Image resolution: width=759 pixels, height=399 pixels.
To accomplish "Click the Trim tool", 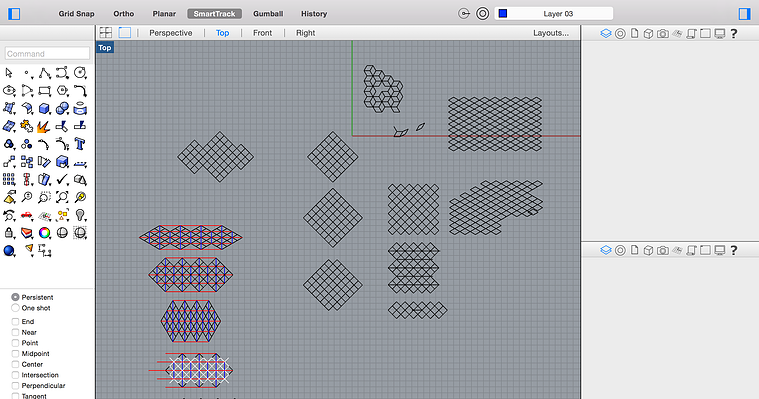I will coord(62,126).
